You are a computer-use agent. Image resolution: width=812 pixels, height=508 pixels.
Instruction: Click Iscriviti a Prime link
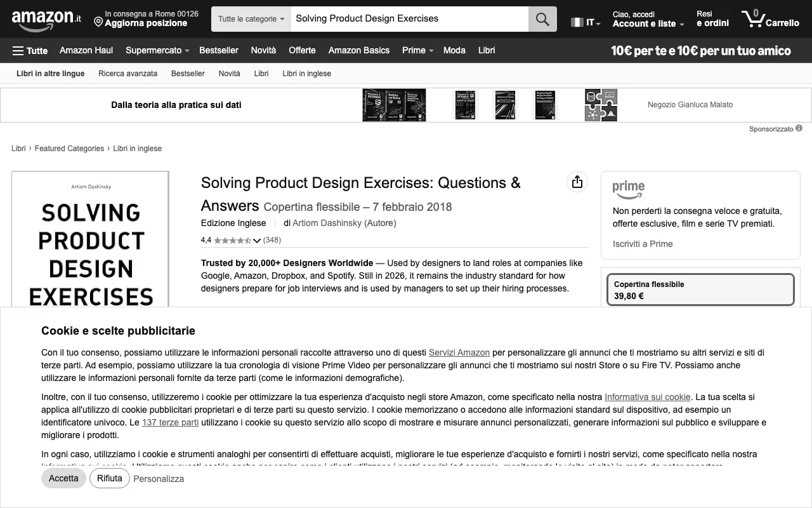coord(643,244)
